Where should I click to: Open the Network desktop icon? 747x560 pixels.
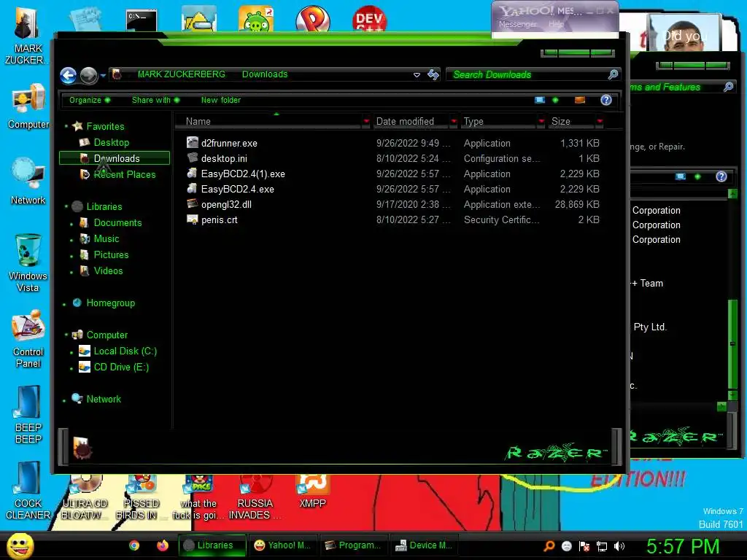(28, 182)
